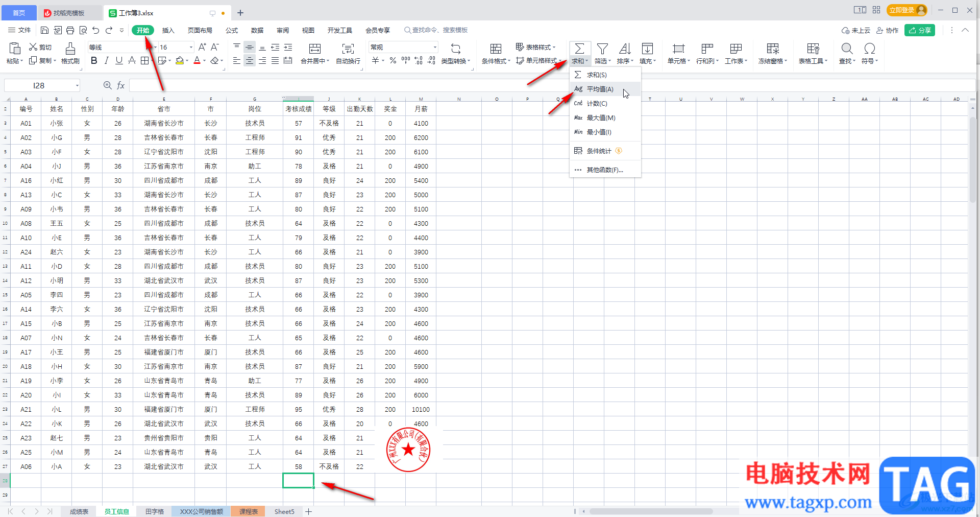Click the Symbol omega icon

click(x=870, y=49)
